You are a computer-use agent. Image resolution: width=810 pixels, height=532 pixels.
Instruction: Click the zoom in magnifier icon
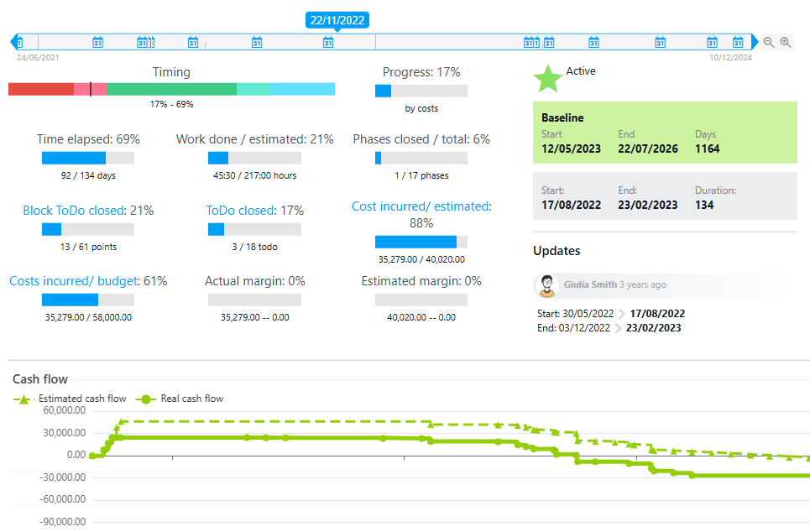[786, 42]
